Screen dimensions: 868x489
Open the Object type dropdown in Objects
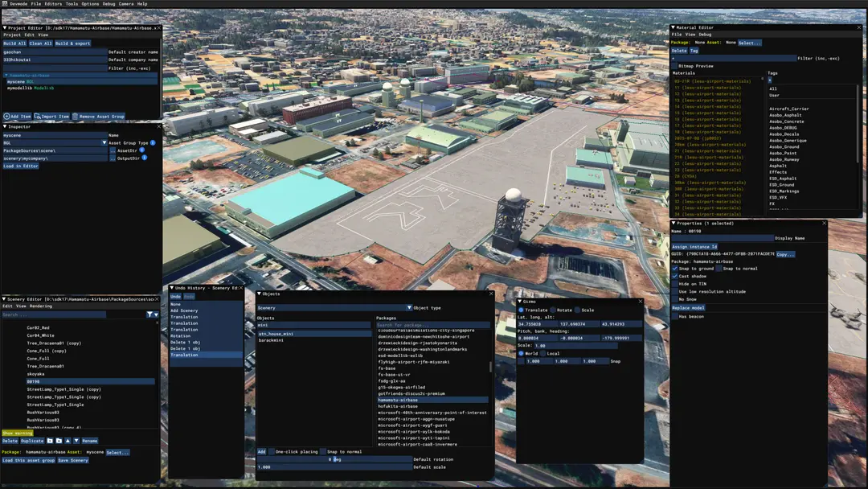(x=409, y=308)
